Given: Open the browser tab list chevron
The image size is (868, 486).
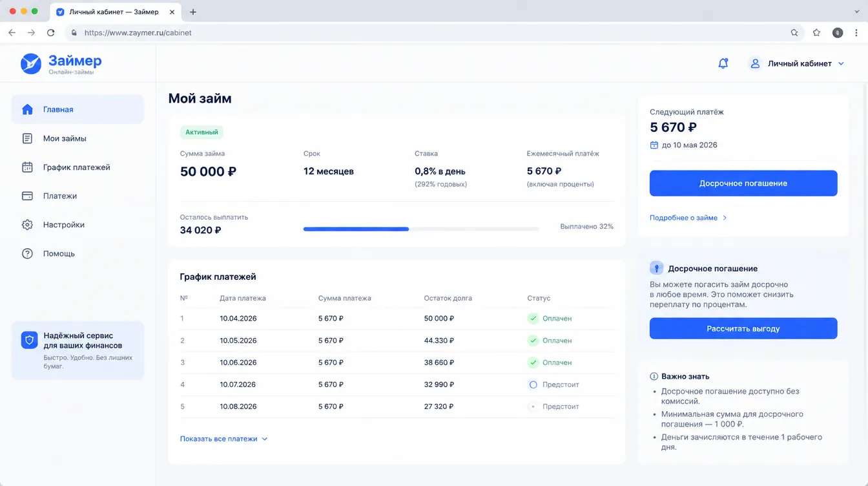Looking at the screenshot, I should point(857,12).
